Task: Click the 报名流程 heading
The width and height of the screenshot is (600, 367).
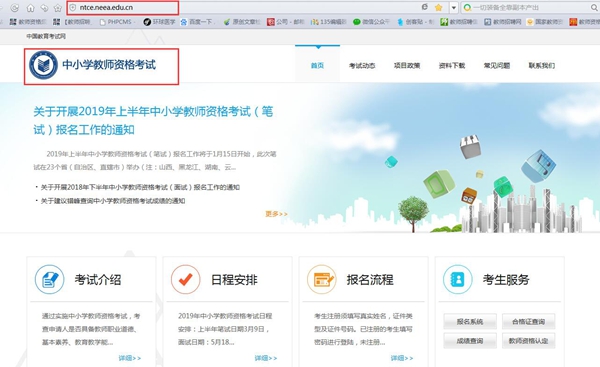Action: (370, 280)
